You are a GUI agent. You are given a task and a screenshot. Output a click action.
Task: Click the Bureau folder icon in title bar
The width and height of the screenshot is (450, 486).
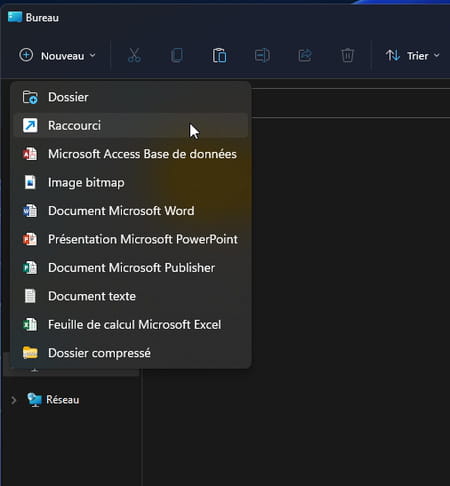[15, 17]
